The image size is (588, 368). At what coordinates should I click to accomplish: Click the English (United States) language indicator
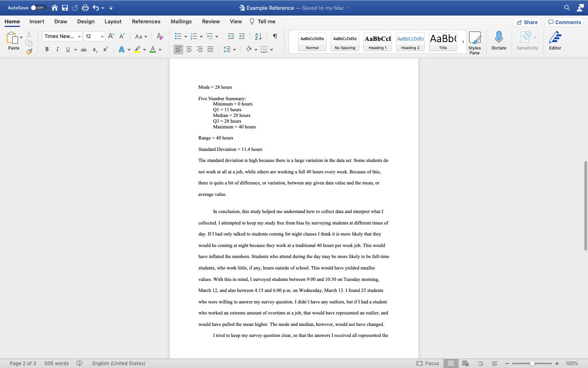pyautogui.click(x=119, y=363)
